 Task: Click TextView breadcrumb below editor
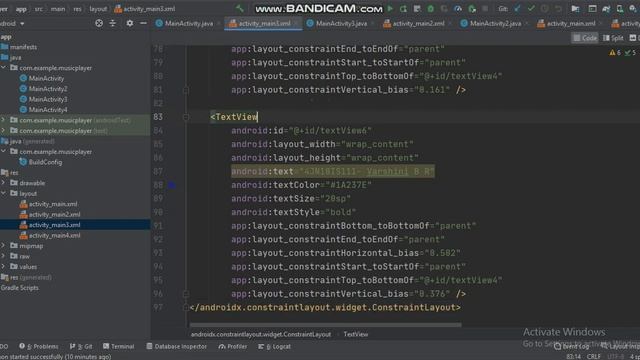(x=356, y=334)
